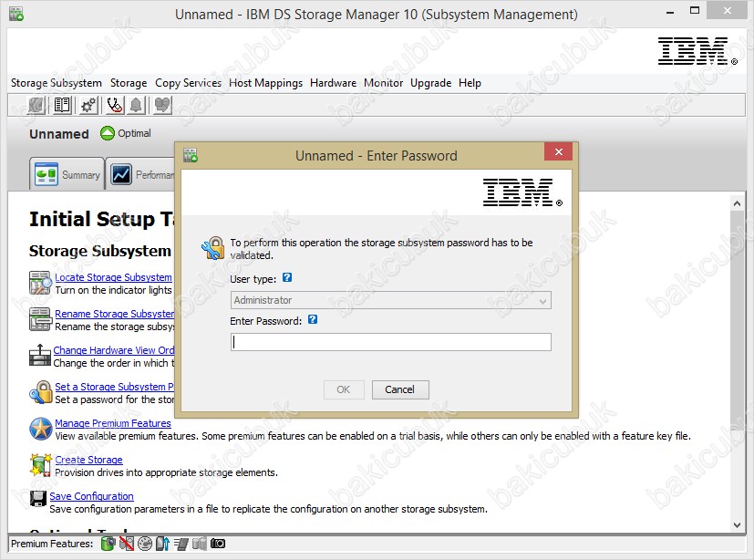Click the floppy disk Save Configuration icon
754x560 pixels.
[x=38, y=498]
